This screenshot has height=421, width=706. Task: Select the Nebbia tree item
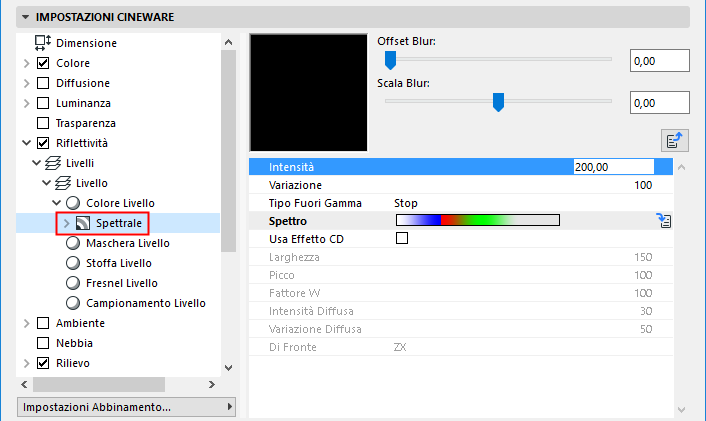point(74,343)
